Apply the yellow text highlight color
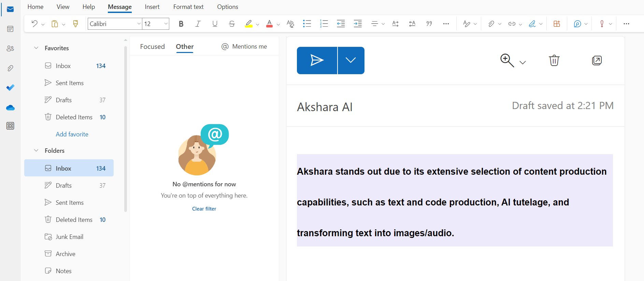644x281 pixels. pyautogui.click(x=249, y=24)
